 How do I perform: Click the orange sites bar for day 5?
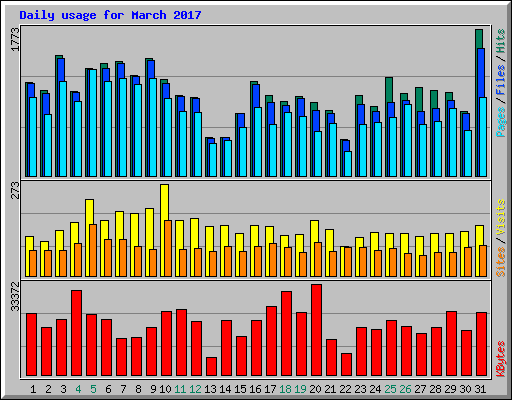point(93,250)
